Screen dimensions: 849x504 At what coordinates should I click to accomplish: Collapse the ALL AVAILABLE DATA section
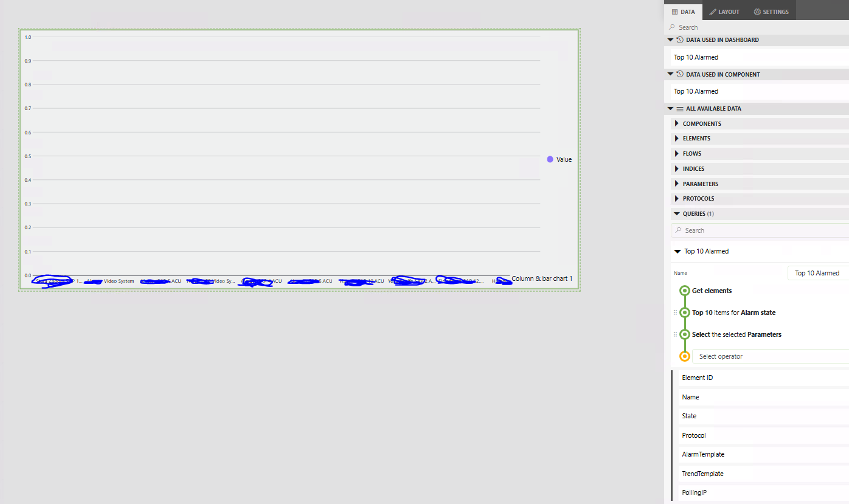[x=670, y=108]
